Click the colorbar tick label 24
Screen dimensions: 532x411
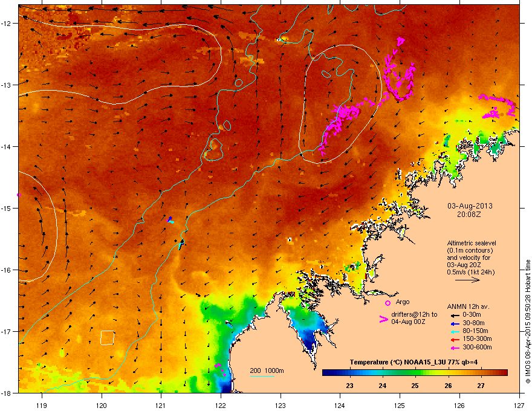pos(382,386)
